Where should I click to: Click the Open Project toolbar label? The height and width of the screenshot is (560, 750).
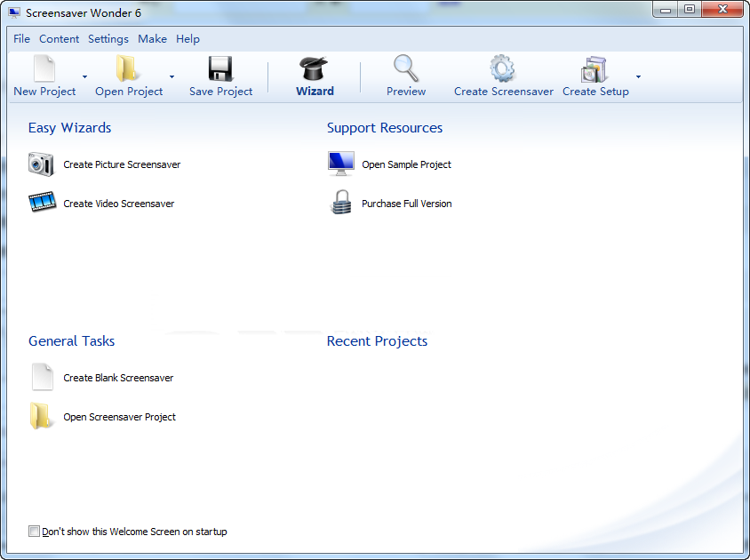(129, 92)
